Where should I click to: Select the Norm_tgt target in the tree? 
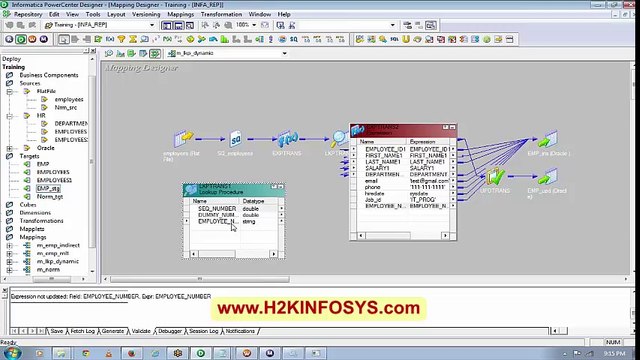[50, 197]
